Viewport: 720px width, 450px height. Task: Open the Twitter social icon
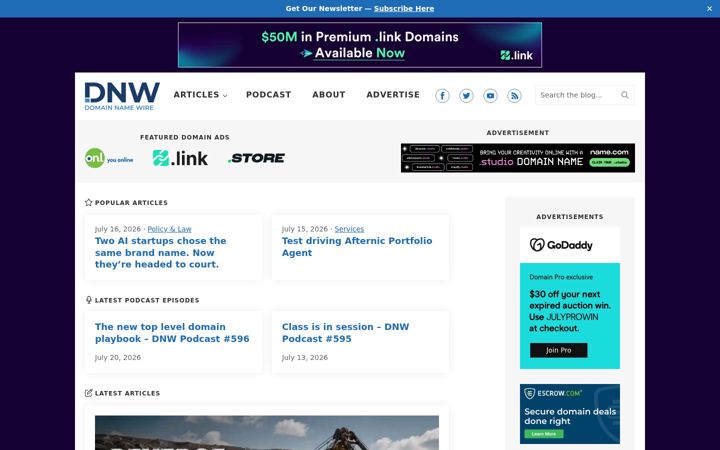click(466, 96)
